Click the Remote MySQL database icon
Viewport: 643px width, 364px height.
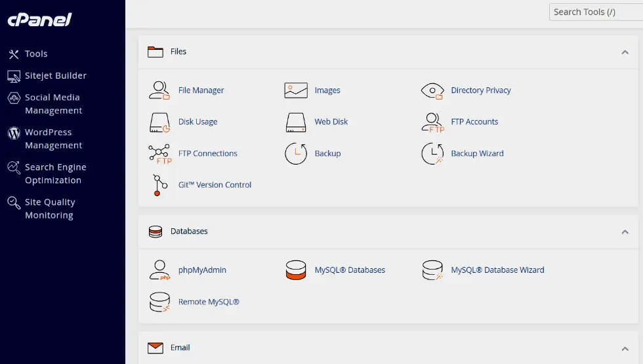point(159,302)
